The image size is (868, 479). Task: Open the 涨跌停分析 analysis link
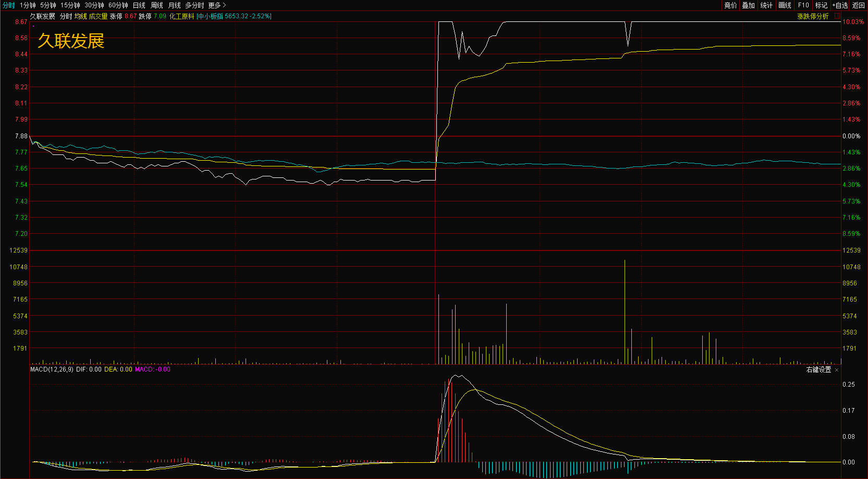(813, 16)
